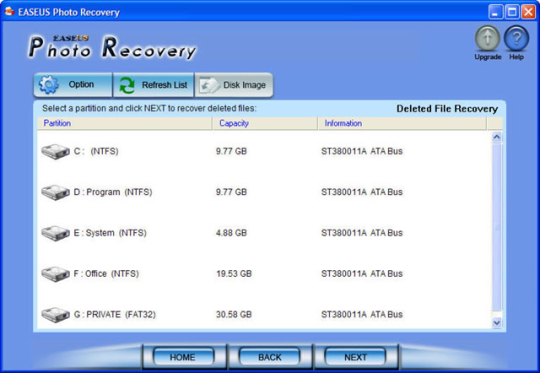Image resolution: width=540 pixels, height=373 pixels.
Task: Select the 'C: (NTFS)' partition label
Action: coord(96,151)
